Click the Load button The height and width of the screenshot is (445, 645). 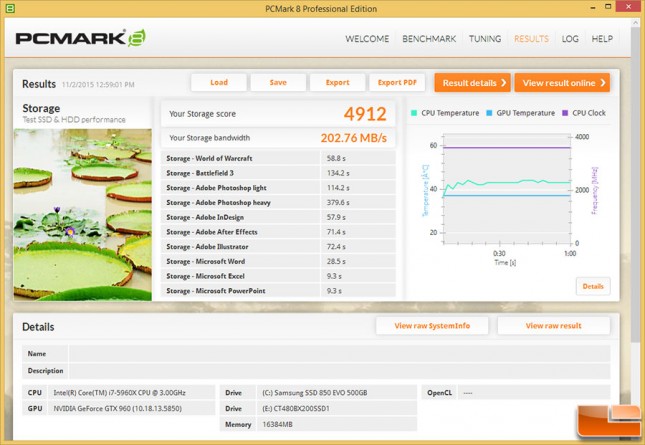tap(219, 82)
